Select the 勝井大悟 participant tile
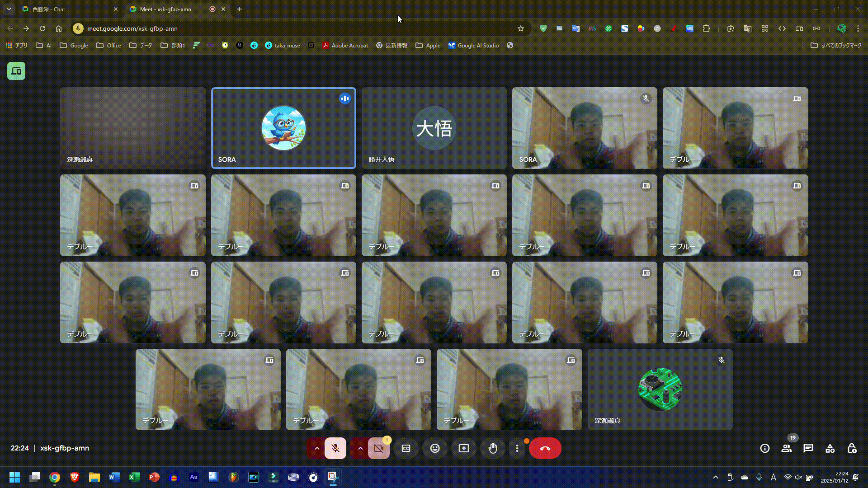The height and width of the screenshot is (488, 868). [x=434, y=128]
